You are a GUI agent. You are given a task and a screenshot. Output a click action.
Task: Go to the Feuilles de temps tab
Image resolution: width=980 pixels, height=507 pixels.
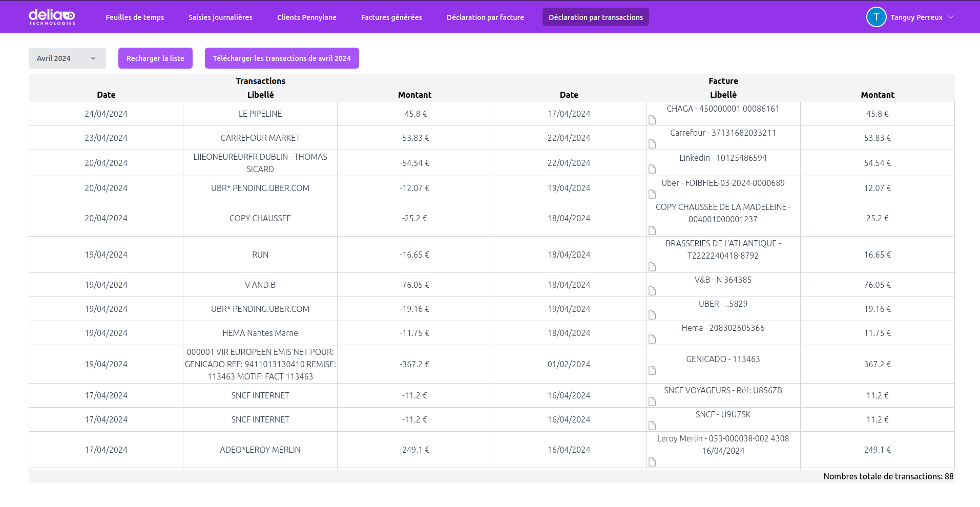pos(135,17)
